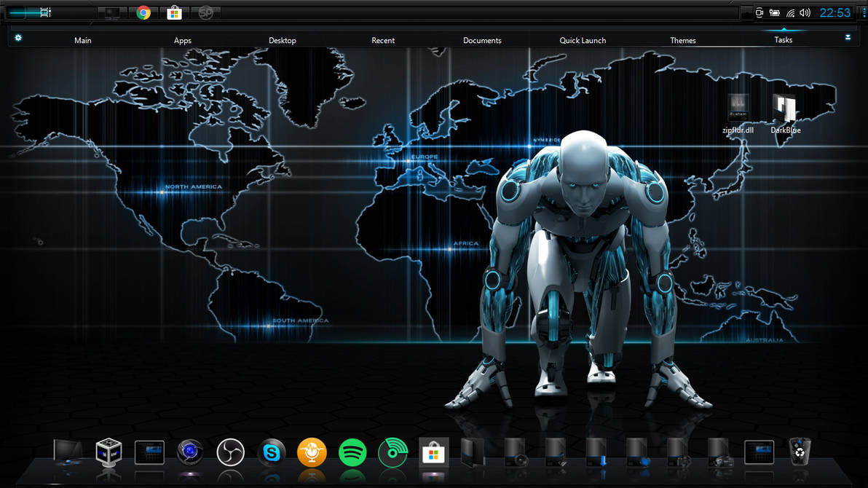Open the computer monitor icon in dock
This screenshot has height=488, width=868.
68,452
